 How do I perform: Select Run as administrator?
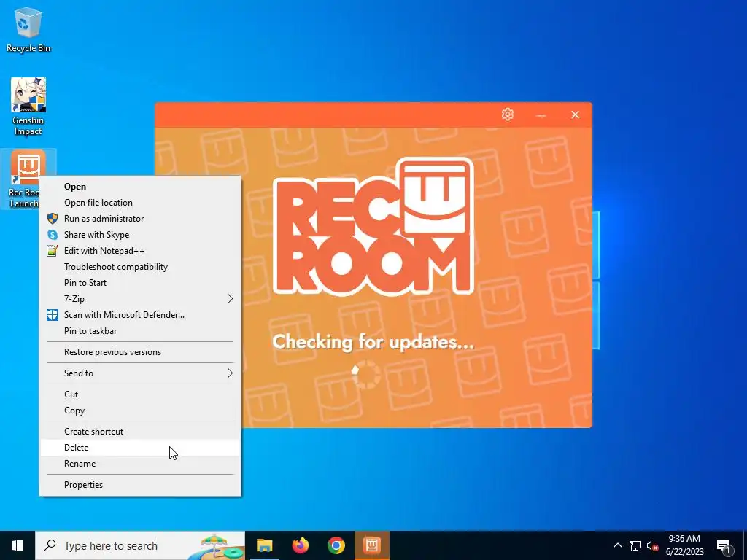click(140, 219)
